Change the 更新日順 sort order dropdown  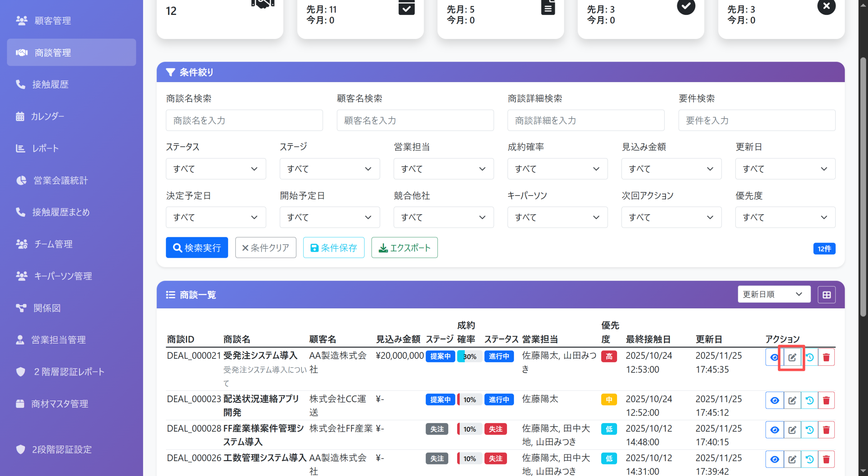click(x=774, y=294)
